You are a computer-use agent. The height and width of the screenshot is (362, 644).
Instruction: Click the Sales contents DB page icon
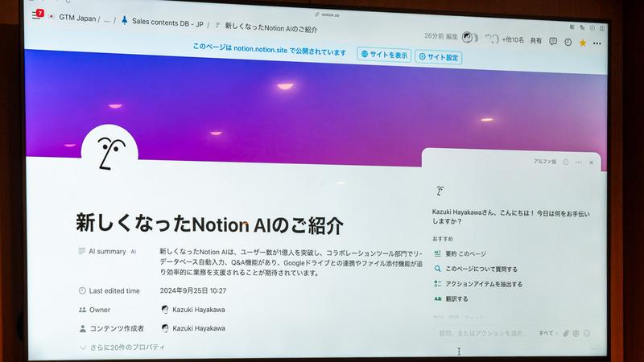125,19
